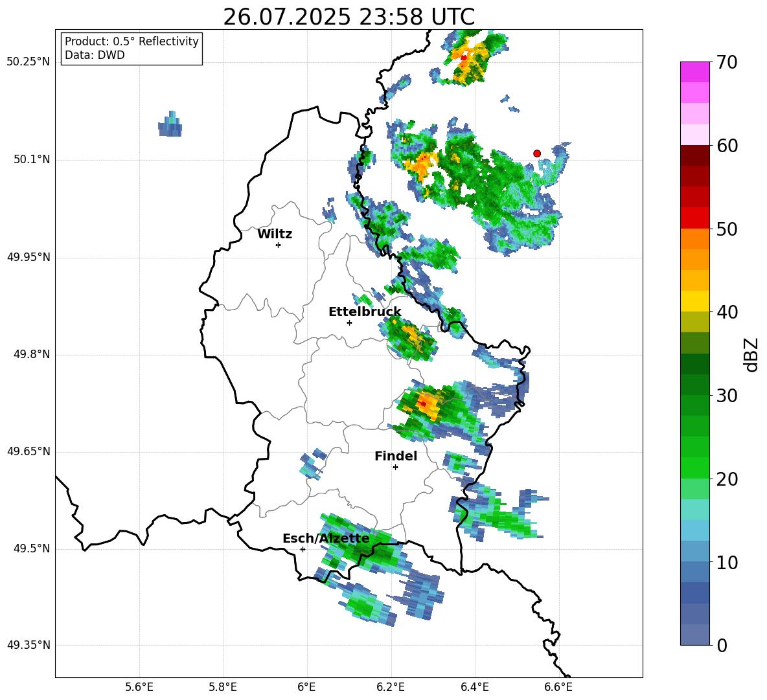The height and width of the screenshot is (700, 767).
Task: Click the 20 tick label on the colorbar
Action: pyautogui.click(x=727, y=479)
